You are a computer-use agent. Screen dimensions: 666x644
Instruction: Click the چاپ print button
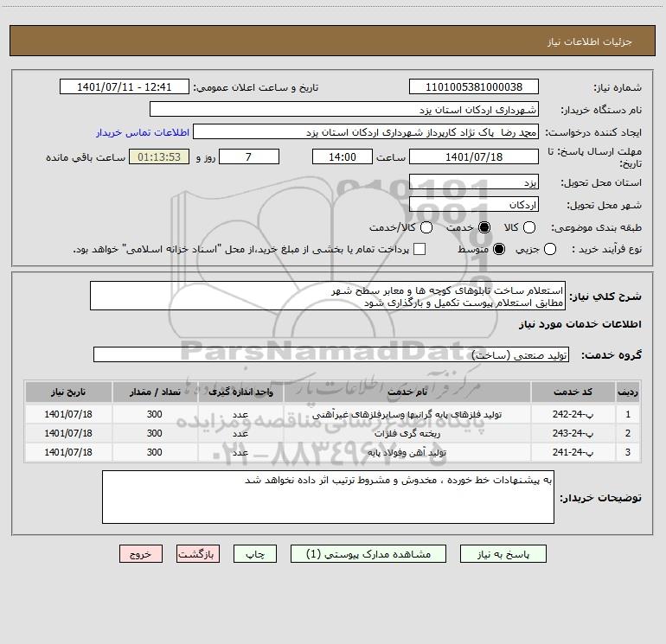(x=255, y=554)
